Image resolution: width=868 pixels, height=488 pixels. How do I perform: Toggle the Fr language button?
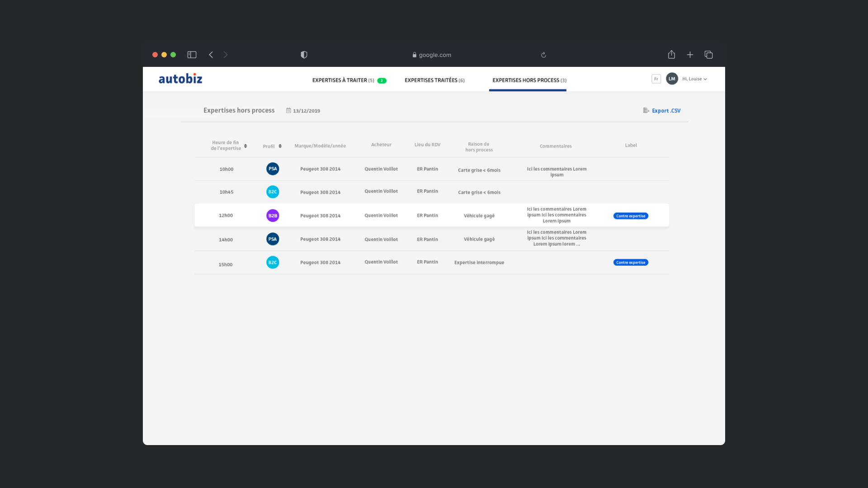[x=656, y=79]
